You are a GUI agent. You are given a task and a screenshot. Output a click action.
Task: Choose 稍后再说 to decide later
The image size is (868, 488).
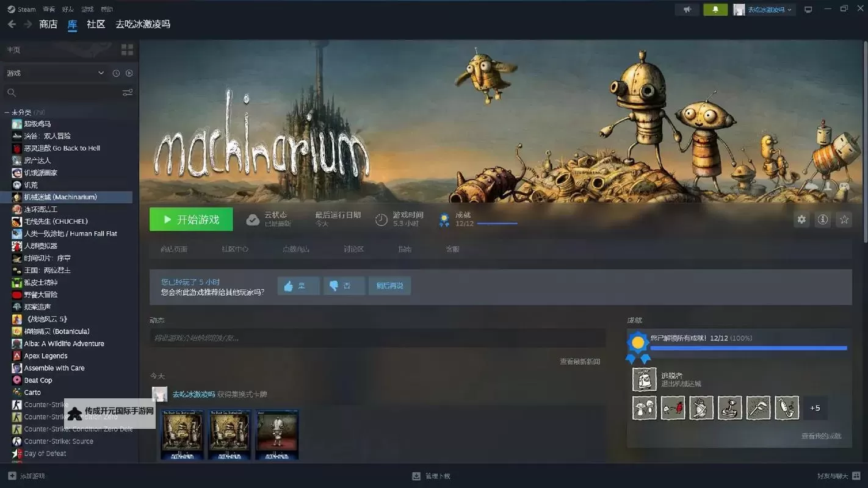tap(389, 285)
